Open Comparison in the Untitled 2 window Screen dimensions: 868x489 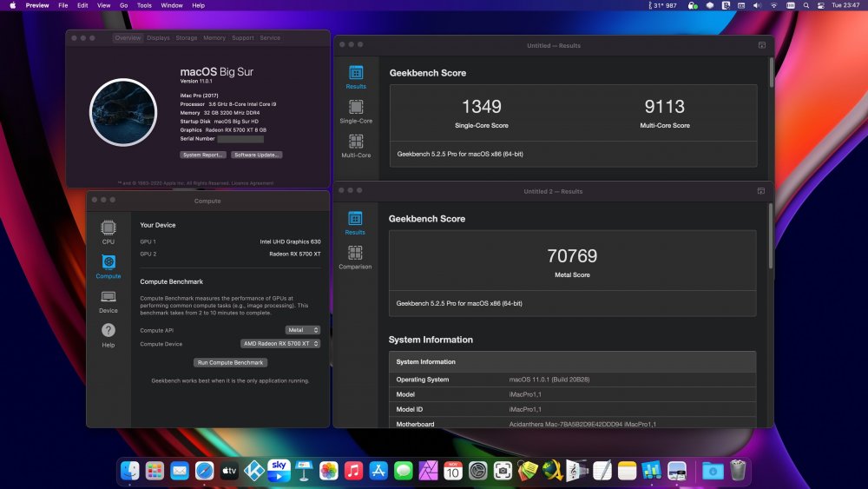(355, 257)
